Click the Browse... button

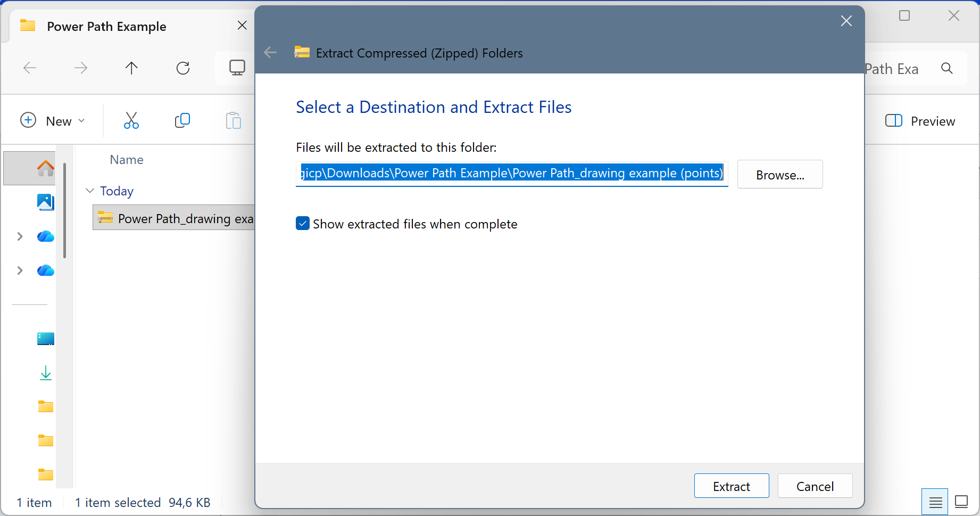(779, 175)
